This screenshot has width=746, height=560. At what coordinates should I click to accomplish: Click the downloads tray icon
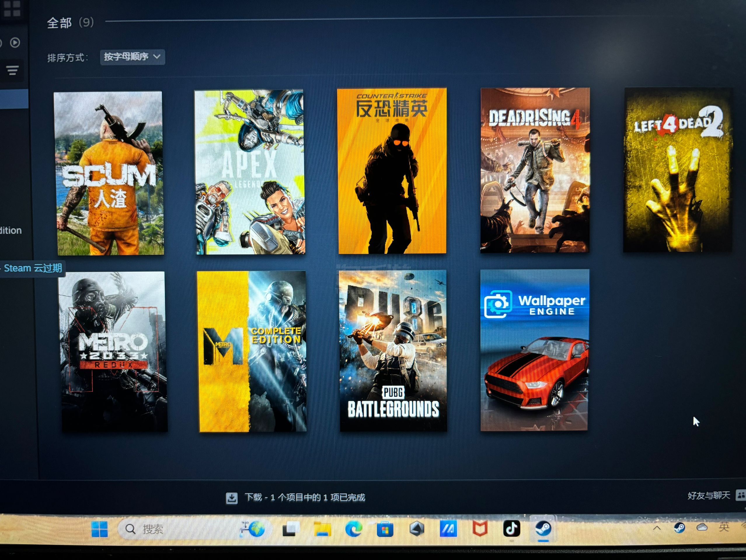232,498
